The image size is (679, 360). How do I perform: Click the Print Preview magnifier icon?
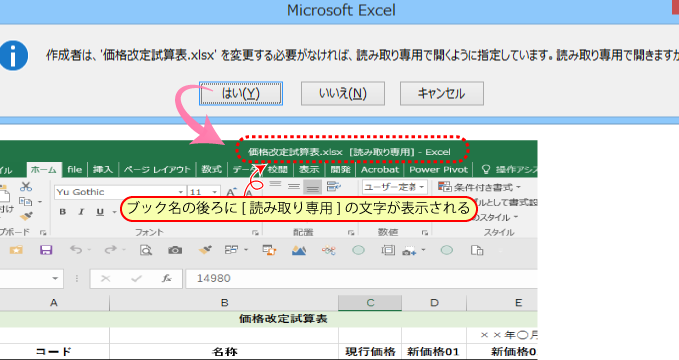(146, 250)
